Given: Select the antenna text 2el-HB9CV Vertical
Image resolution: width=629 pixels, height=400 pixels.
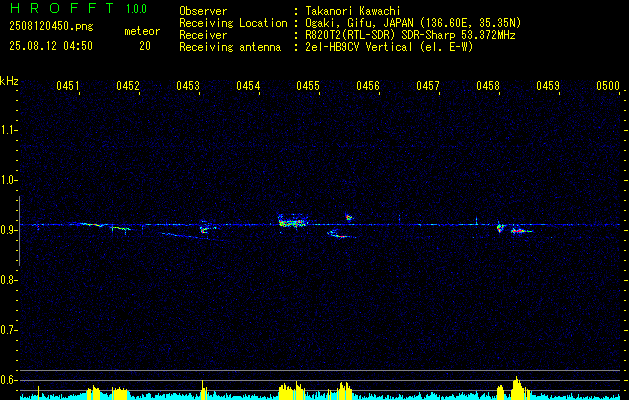Looking at the screenshot, I should 359,47.
